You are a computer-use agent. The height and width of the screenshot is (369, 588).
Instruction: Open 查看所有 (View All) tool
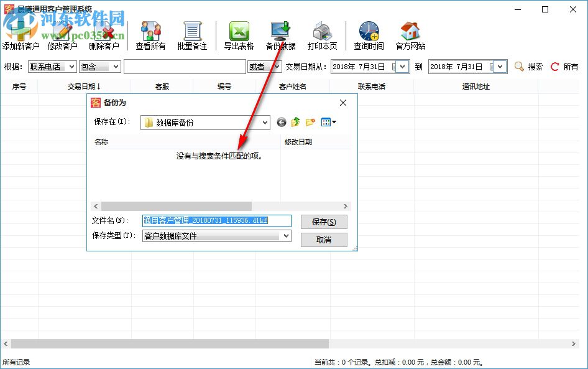150,29
